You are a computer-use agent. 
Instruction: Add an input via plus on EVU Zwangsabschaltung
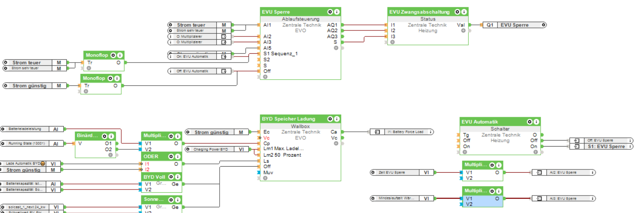393,42
